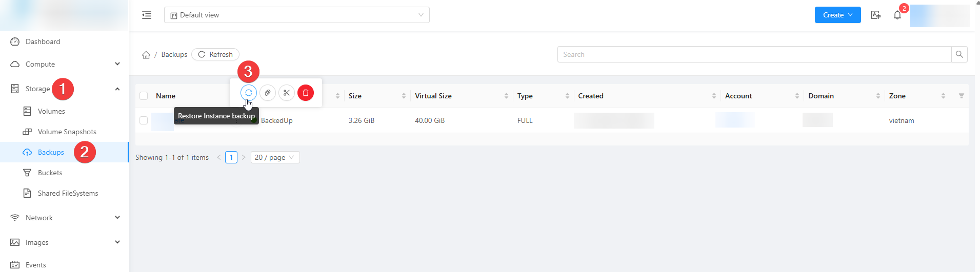Click the scissors icon in action popup
The width and height of the screenshot is (980, 272).
click(x=287, y=93)
